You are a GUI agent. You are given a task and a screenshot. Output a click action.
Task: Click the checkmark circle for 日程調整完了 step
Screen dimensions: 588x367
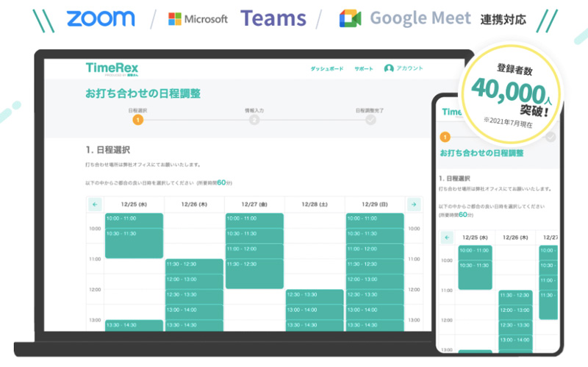point(370,120)
